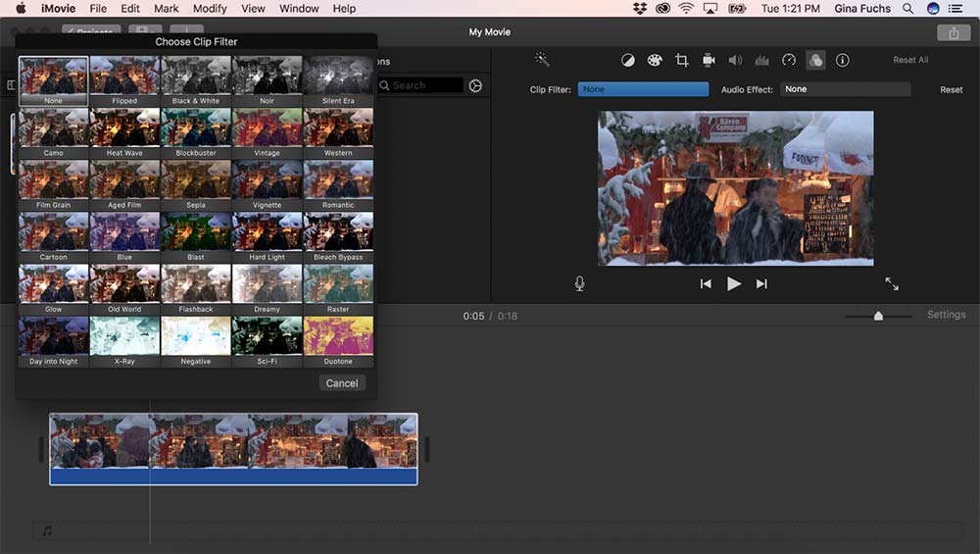
Task: Choose the Bleach Bypass filter
Action: [338, 237]
